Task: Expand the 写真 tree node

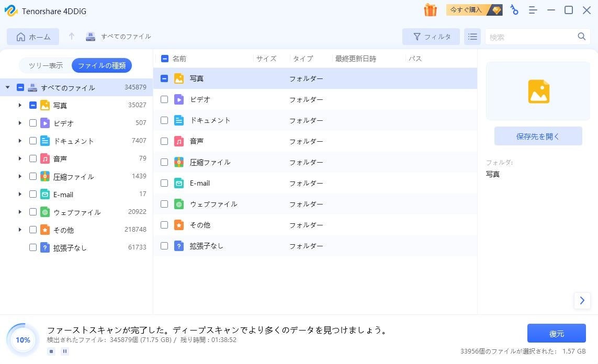Action: coord(20,106)
